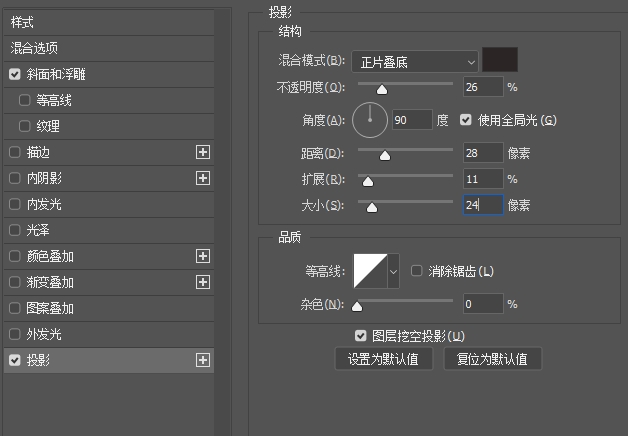
Task: Add another 投影 drop shadow with plus icon
Action: pyautogui.click(x=203, y=360)
